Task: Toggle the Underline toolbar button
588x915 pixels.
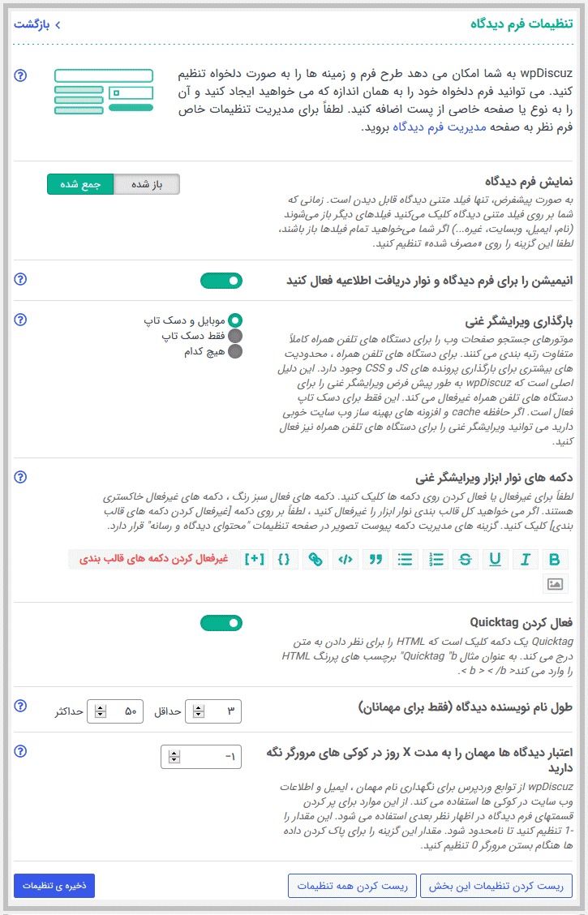Action: (496, 559)
